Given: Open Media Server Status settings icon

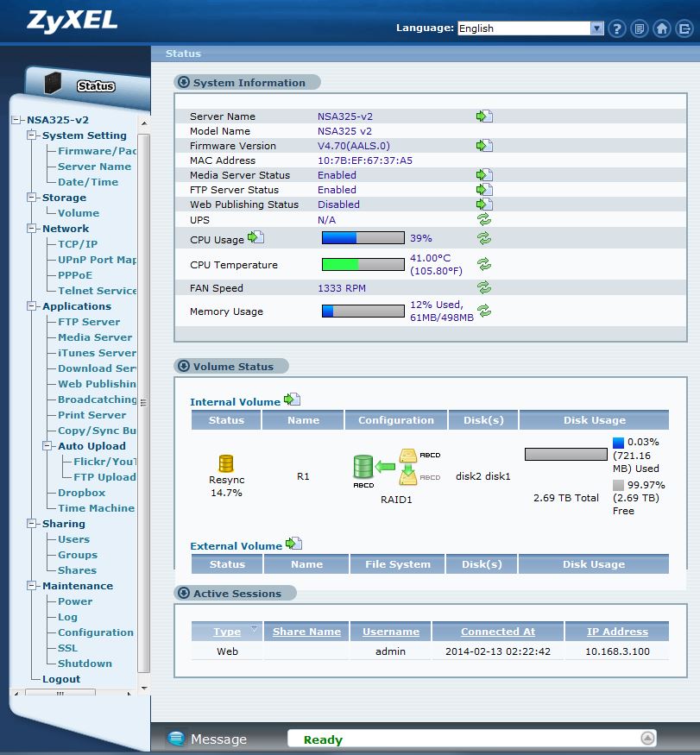Looking at the screenshot, I should [x=484, y=175].
